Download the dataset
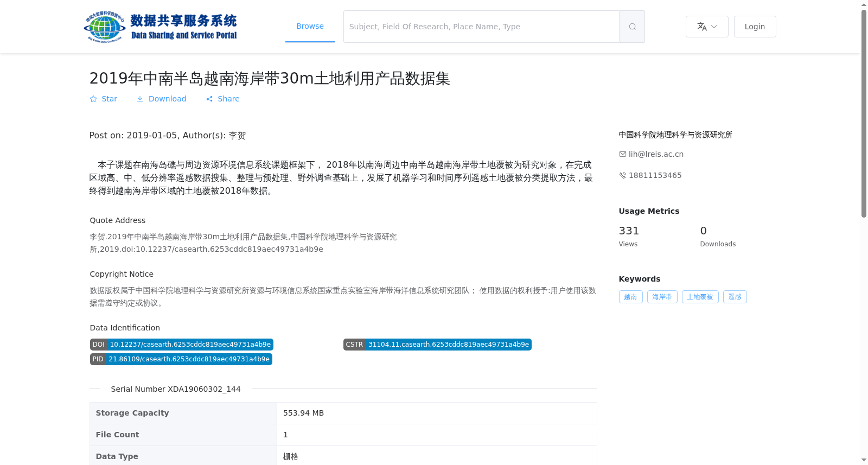The height and width of the screenshot is (465, 868). click(x=161, y=99)
